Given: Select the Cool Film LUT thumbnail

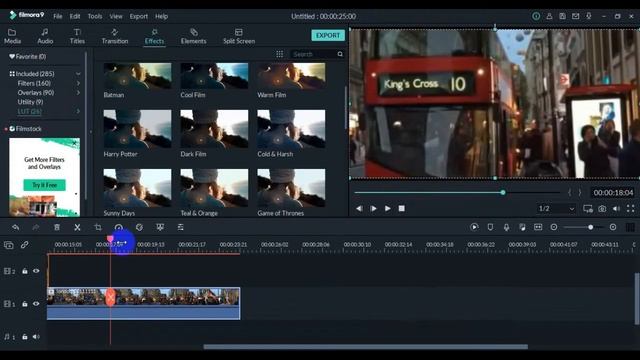Looking at the screenshot, I should click(214, 76).
